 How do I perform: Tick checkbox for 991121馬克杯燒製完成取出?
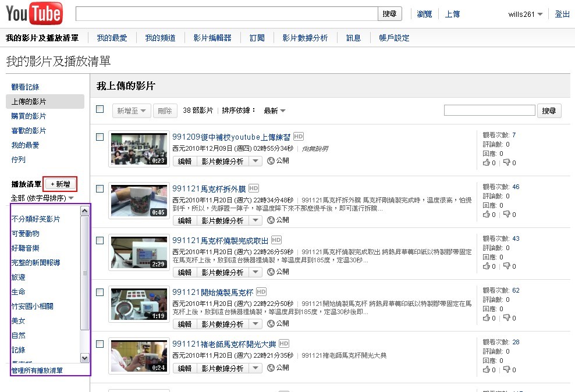tap(100, 240)
